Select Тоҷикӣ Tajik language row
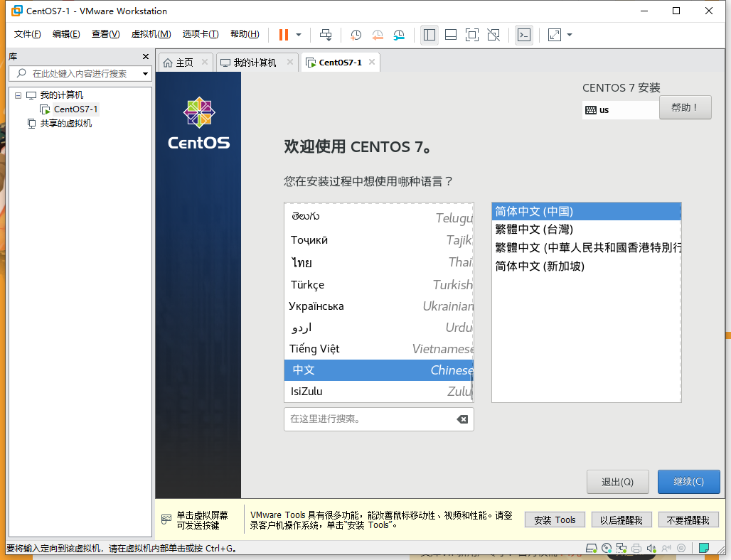 (378, 240)
